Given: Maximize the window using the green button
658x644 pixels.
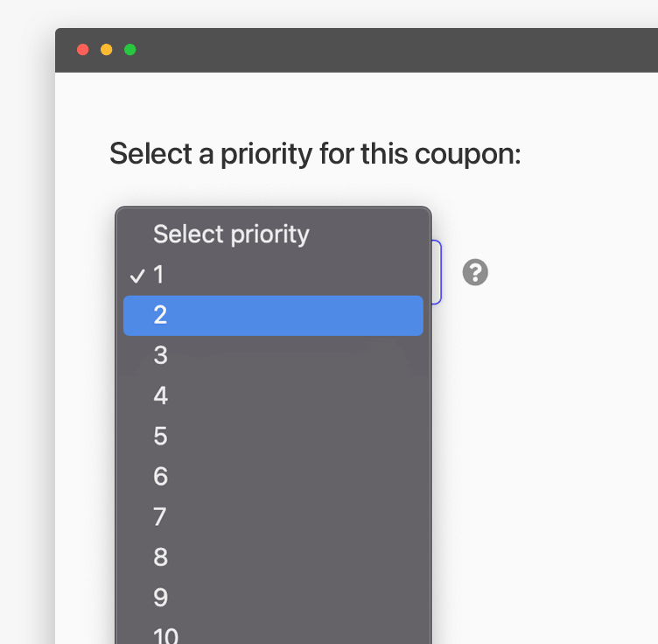Looking at the screenshot, I should pos(129,50).
